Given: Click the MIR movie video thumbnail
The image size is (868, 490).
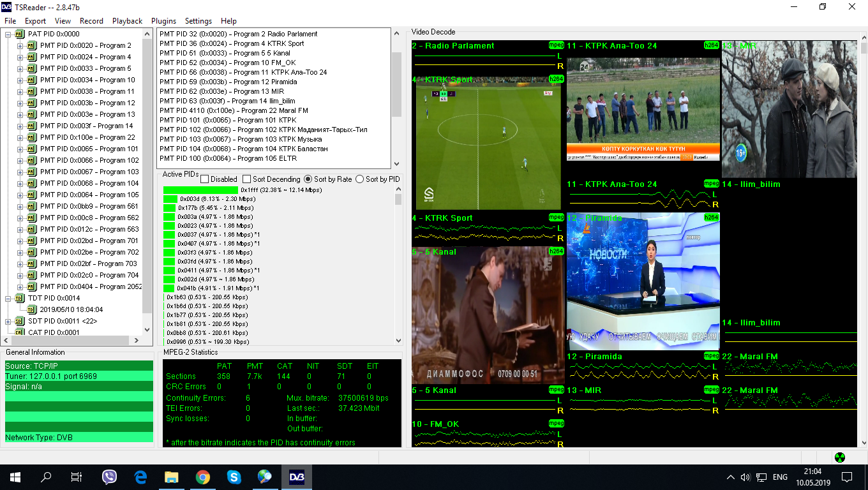Looking at the screenshot, I should click(789, 109).
